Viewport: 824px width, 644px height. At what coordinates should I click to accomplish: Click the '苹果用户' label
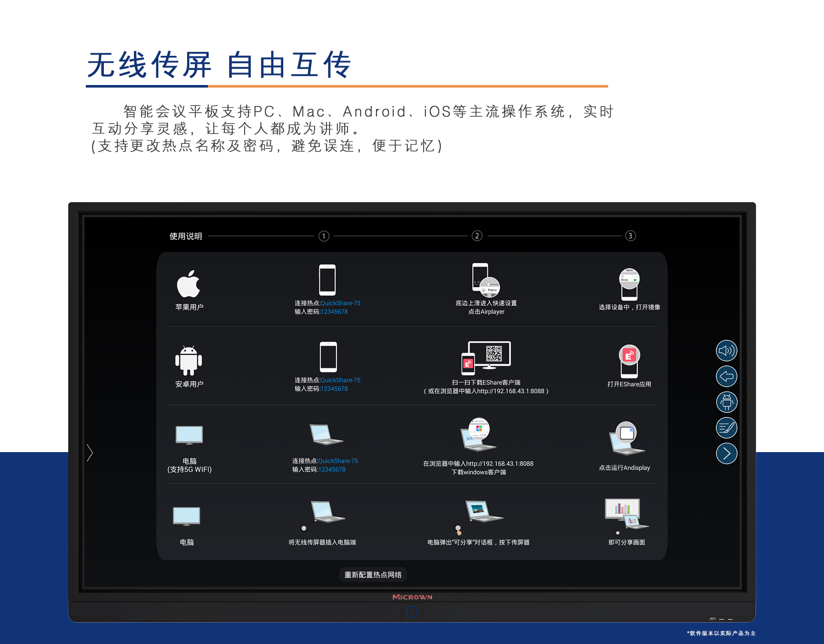189,307
